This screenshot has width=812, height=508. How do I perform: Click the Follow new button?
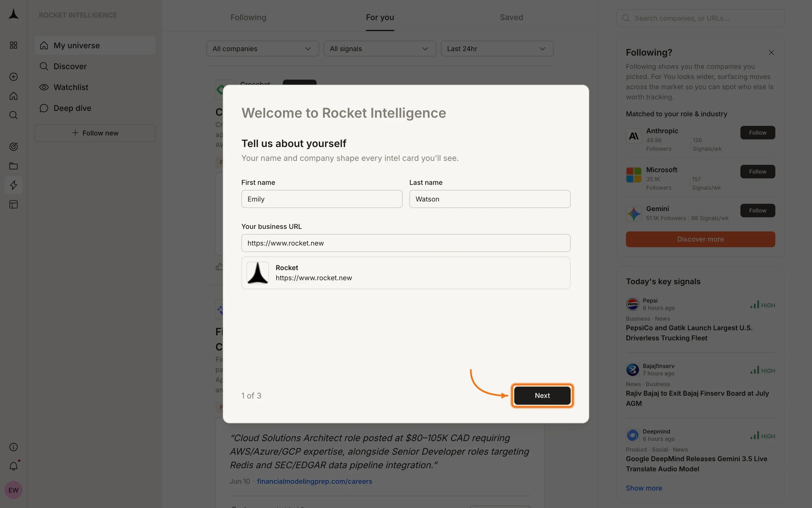tap(95, 133)
